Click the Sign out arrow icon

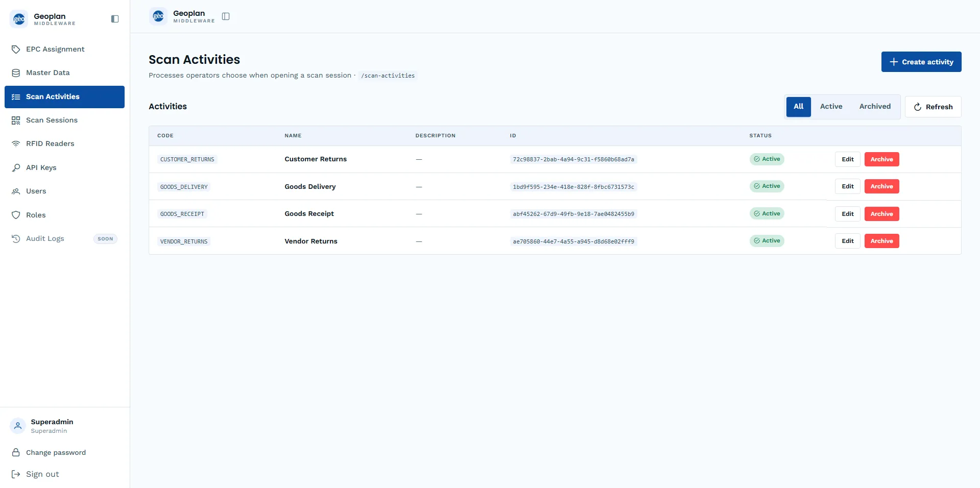click(x=16, y=474)
